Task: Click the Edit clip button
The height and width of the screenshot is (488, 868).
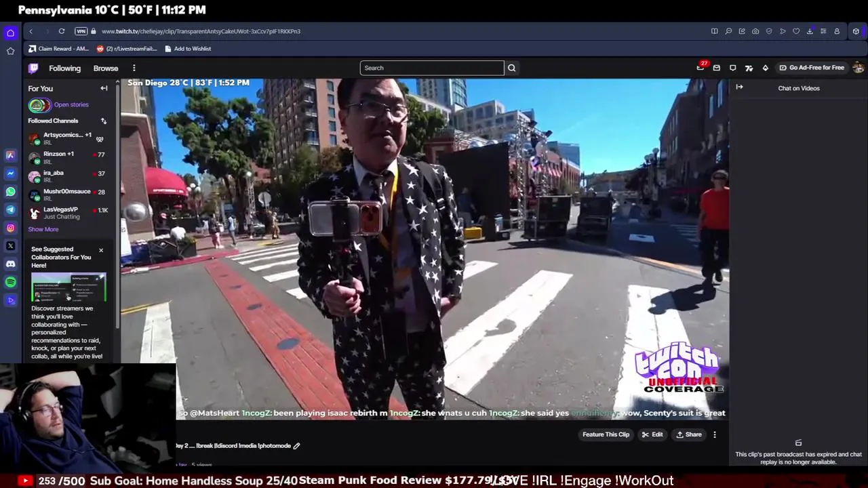Action: (x=652, y=434)
